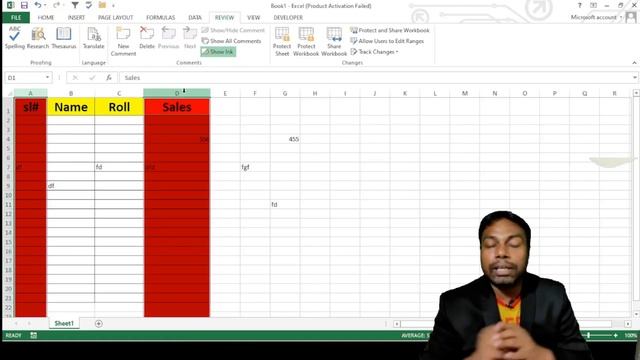Switch to the HOME tab

click(x=46, y=18)
